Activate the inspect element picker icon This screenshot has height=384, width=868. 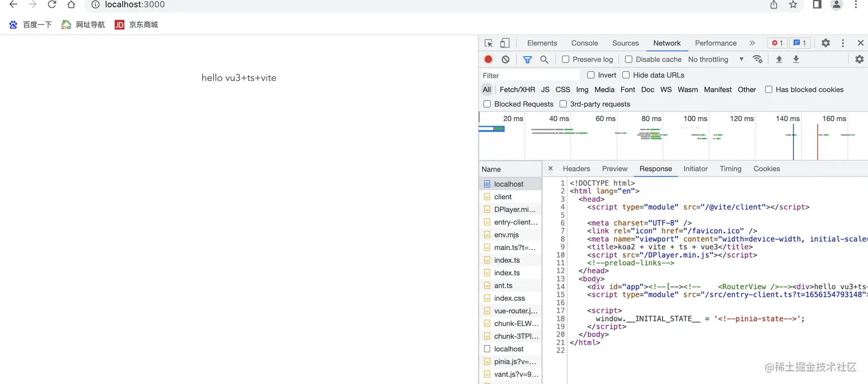489,43
